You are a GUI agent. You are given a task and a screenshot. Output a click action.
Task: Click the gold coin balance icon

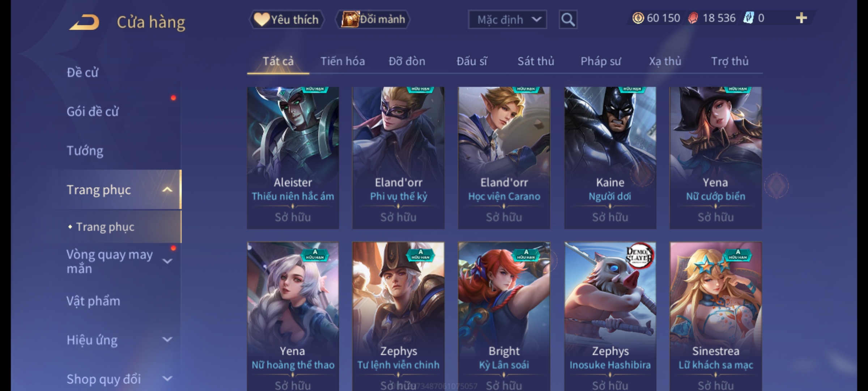pyautogui.click(x=638, y=18)
